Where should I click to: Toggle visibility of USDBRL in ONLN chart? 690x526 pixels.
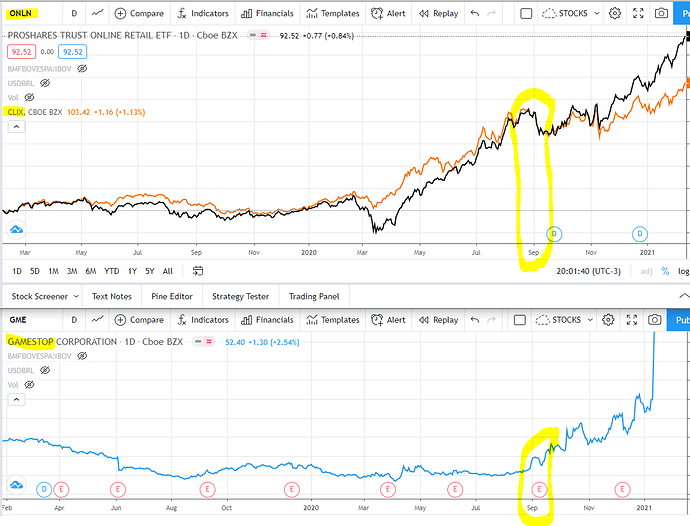[45, 83]
